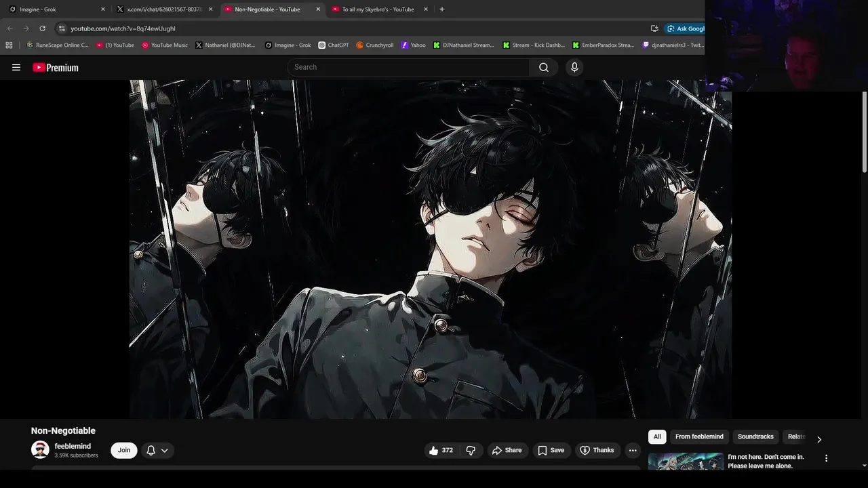The height and width of the screenshot is (488, 868).
Task: Start voice search with microphone icon
Action: point(574,67)
